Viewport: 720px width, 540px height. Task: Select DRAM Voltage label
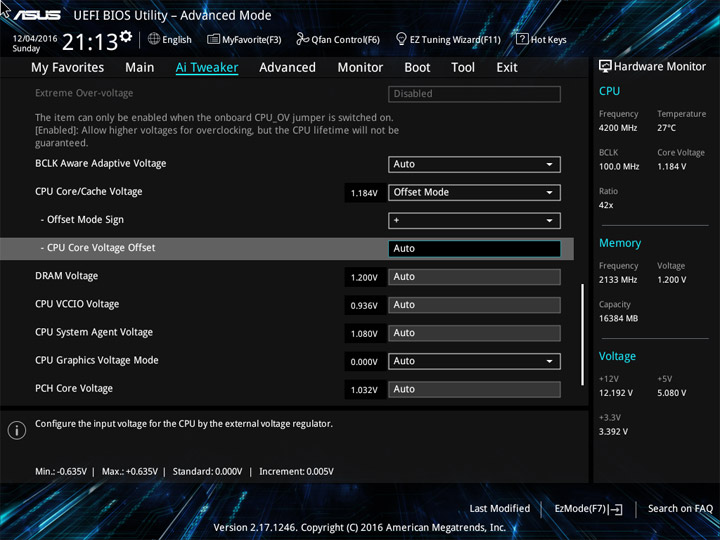click(67, 276)
